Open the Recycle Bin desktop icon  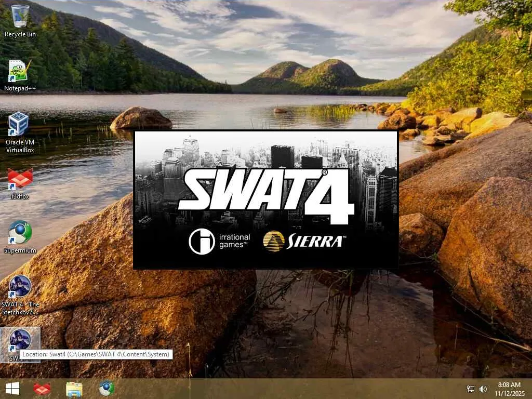20,21
